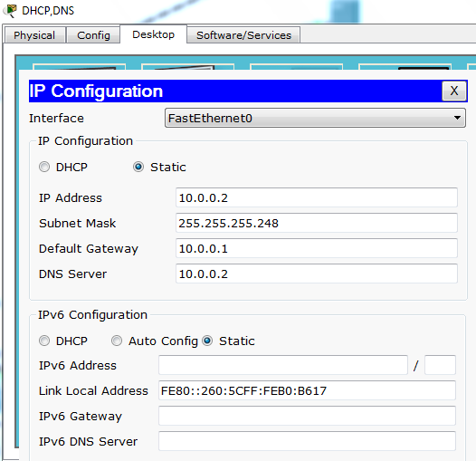Click the IPv6 prefix length field
Viewport: 476px width, 461px height.
[440, 365]
